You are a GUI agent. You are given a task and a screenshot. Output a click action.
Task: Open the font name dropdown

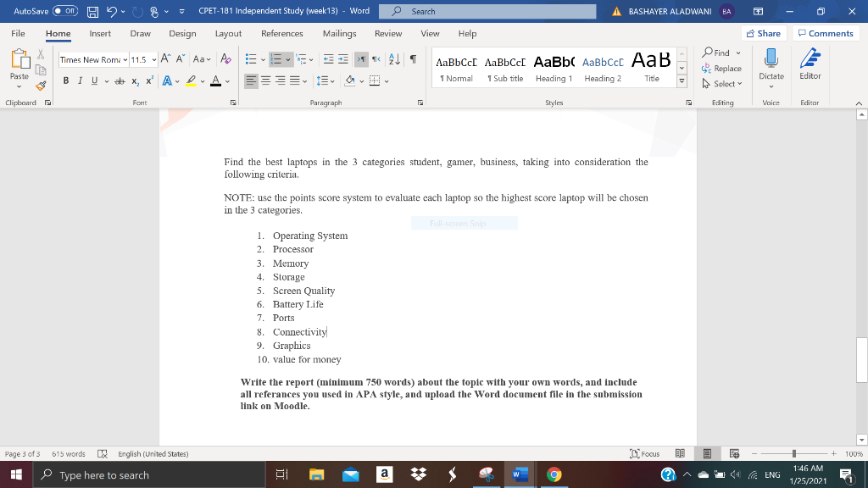125,60
